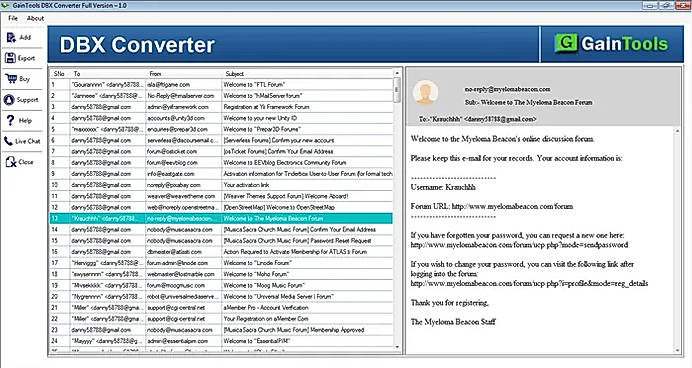Select OpenStreetMap welcome email
Screen dimensions: 692x368
pyautogui.click(x=221, y=207)
